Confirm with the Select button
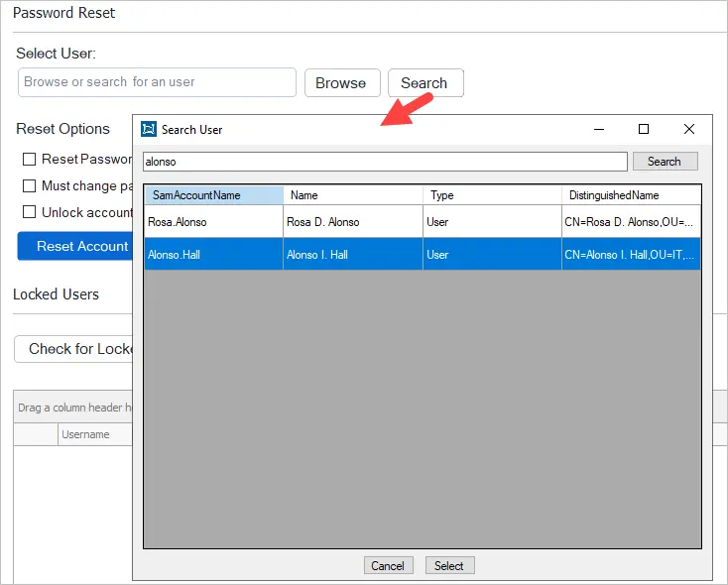The width and height of the screenshot is (728, 585). [x=449, y=565]
